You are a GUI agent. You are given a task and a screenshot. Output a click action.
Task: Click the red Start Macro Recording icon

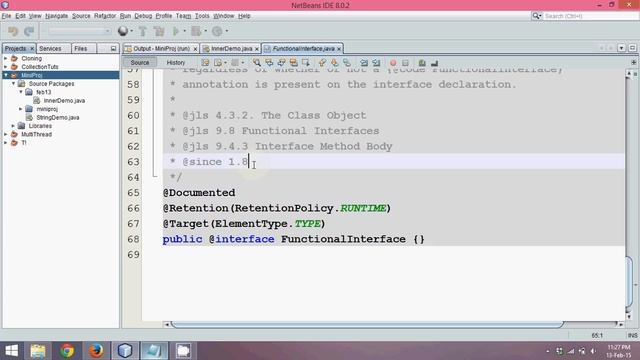[x=393, y=63]
